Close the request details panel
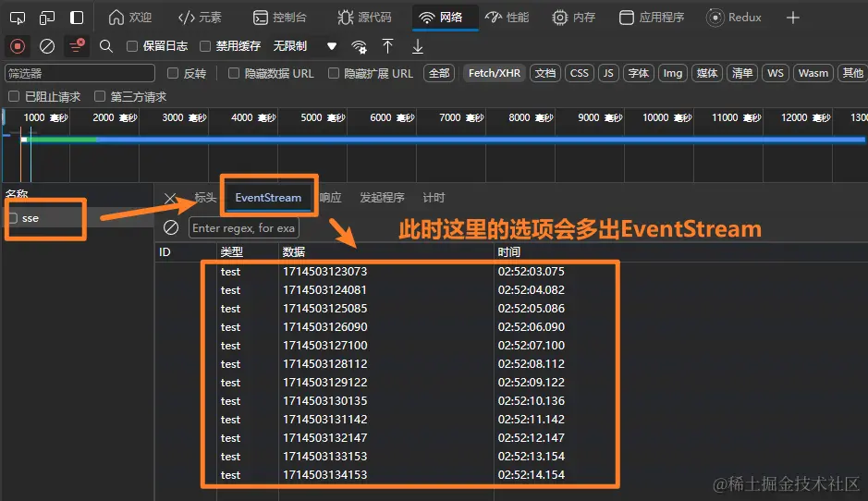Image resolution: width=868 pixels, height=501 pixels. coord(170,198)
